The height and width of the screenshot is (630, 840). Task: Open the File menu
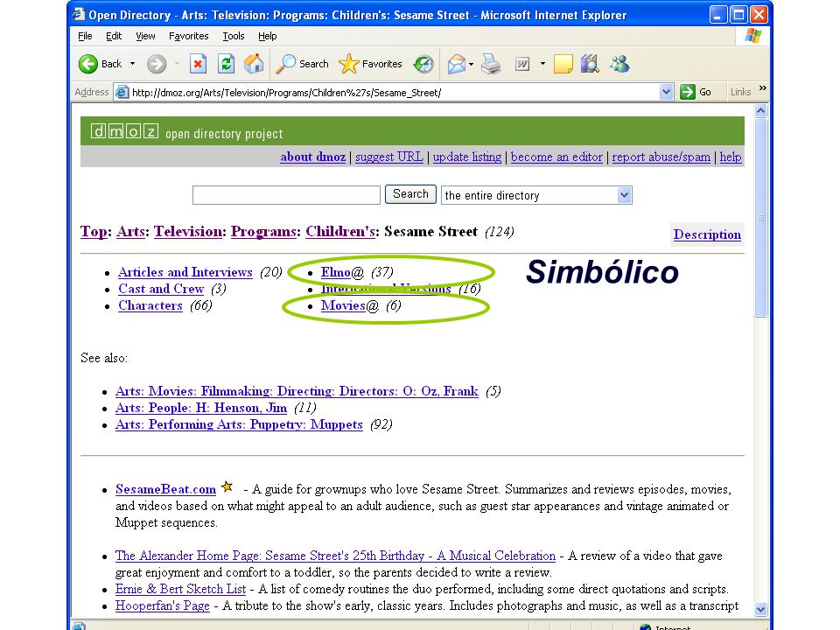click(x=85, y=36)
